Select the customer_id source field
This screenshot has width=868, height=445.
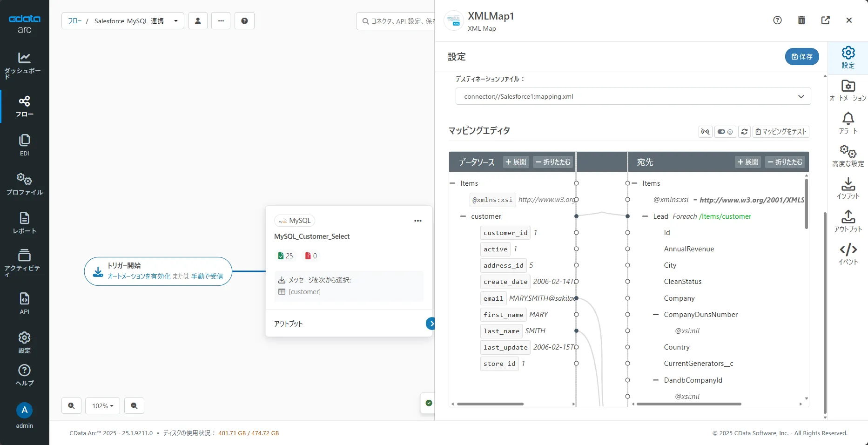[505, 233]
